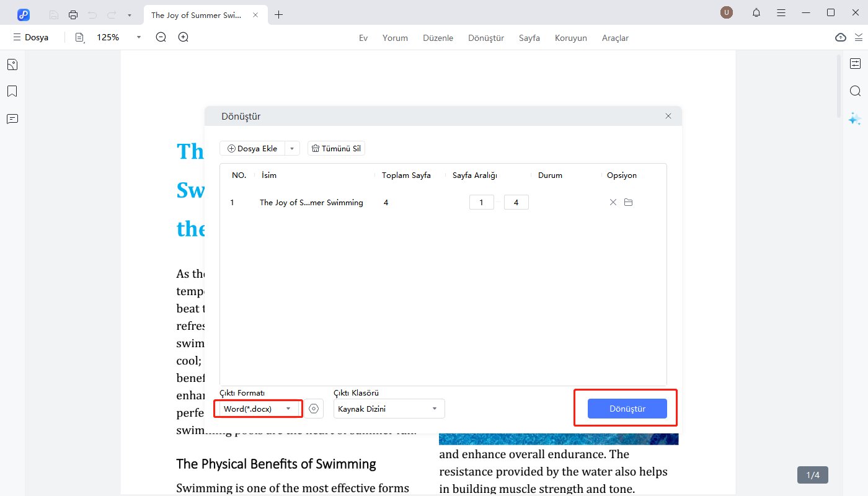868x496 pixels.
Task: Click the blue Dönüştür button
Action: pyautogui.click(x=627, y=409)
